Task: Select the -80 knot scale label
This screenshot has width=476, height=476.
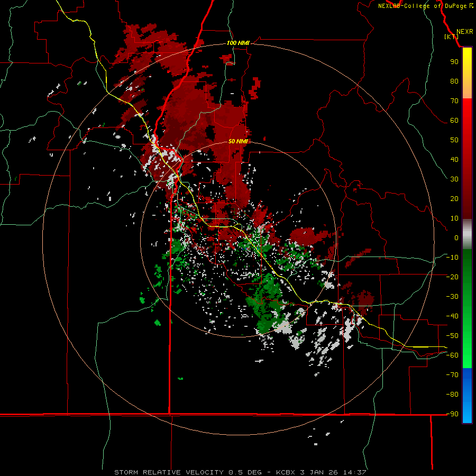Action: (452, 395)
